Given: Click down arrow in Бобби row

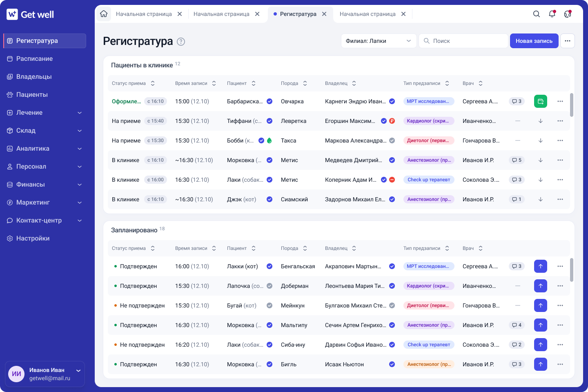Looking at the screenshot, I should 541,140.
